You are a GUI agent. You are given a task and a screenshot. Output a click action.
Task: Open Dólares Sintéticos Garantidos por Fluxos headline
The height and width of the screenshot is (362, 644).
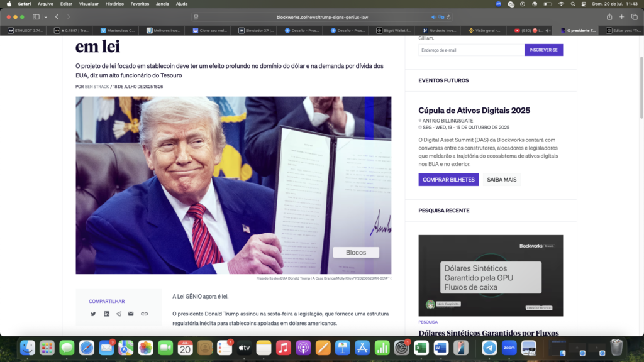point(488,333)
